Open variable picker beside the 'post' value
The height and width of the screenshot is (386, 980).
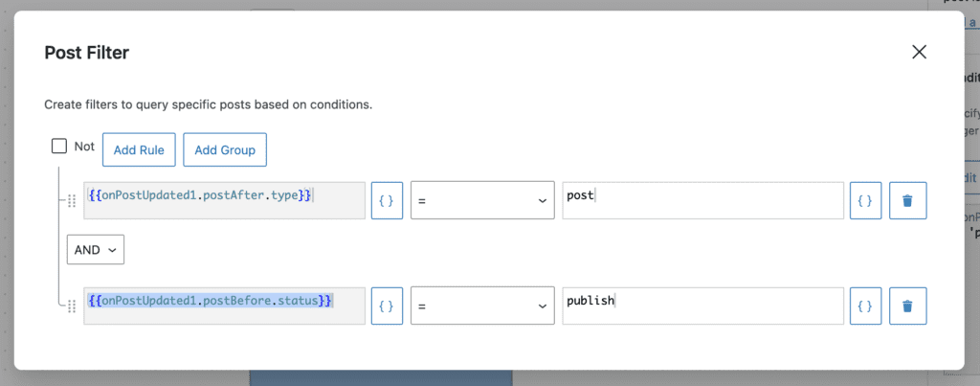tap(865, 200)
